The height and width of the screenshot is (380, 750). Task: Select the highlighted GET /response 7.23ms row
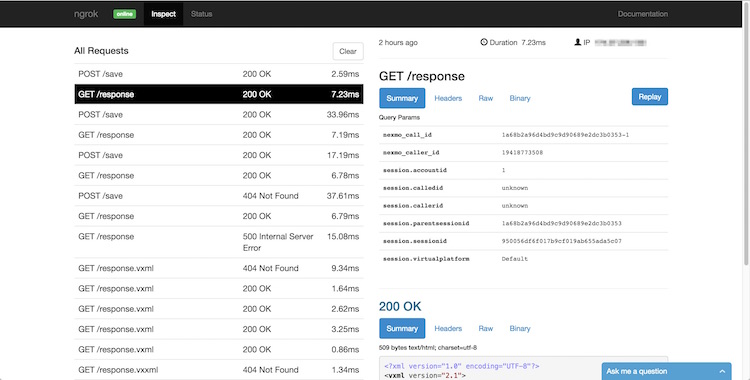click(x=219, y=94)
